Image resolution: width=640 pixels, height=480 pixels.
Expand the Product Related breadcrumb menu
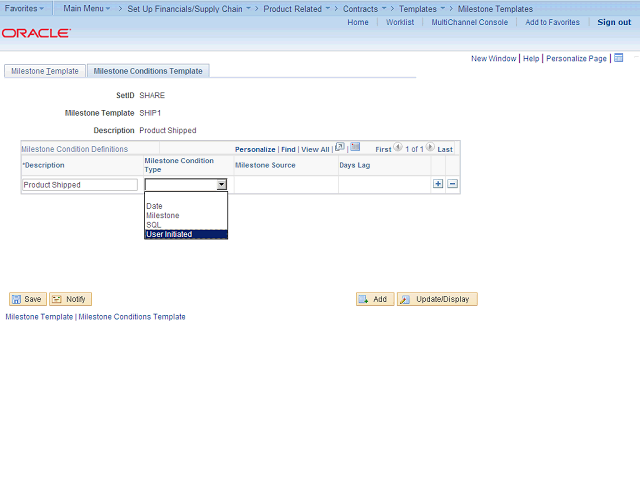tap(297, 9)
